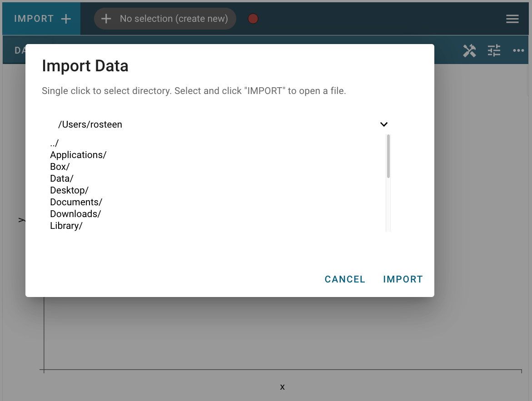Viewport: 532px width, 401px height.
Task: Select the Data/ directory
Action: pos(62,178)
